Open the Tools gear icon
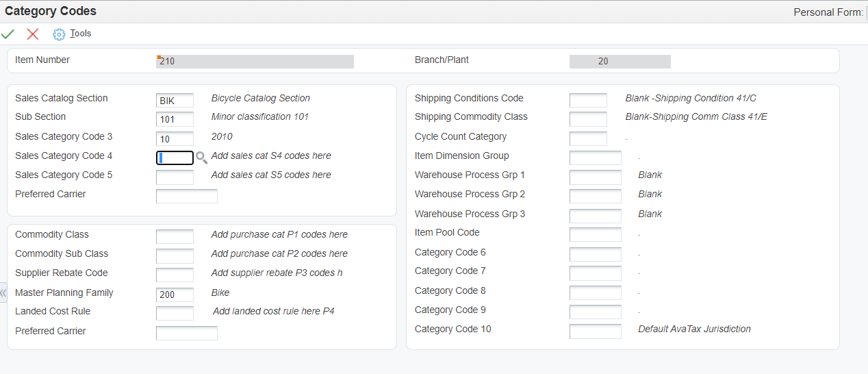 tap(59, 34)
